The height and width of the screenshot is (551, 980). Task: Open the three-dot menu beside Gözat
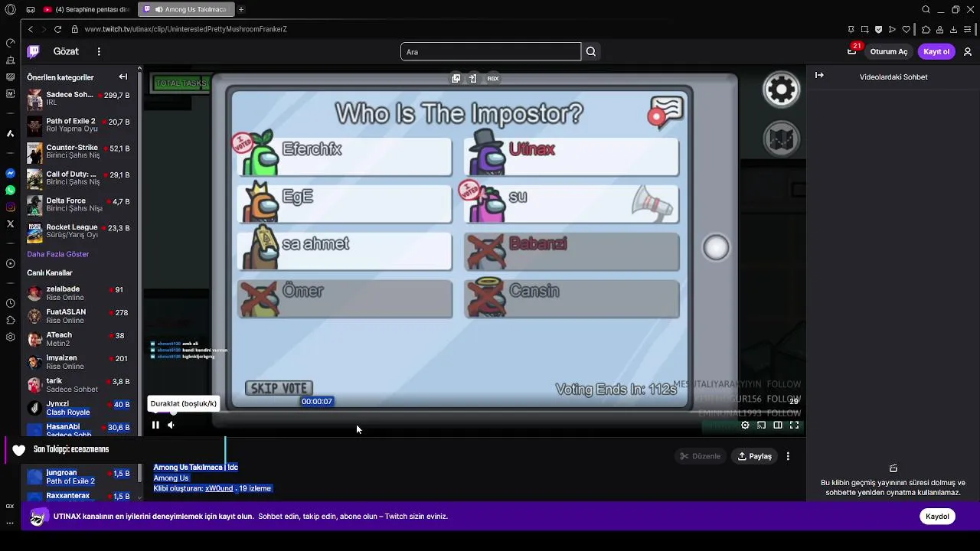(99, 51)
